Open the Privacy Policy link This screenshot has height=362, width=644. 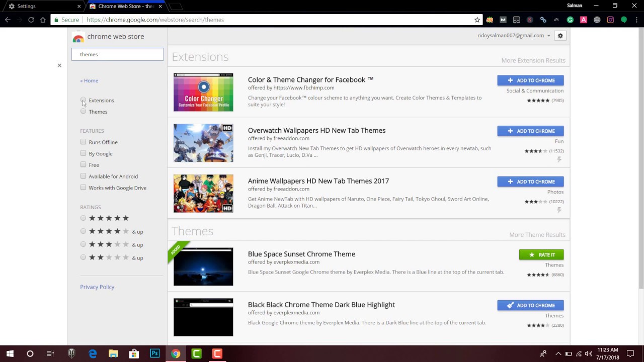[97, 287]
